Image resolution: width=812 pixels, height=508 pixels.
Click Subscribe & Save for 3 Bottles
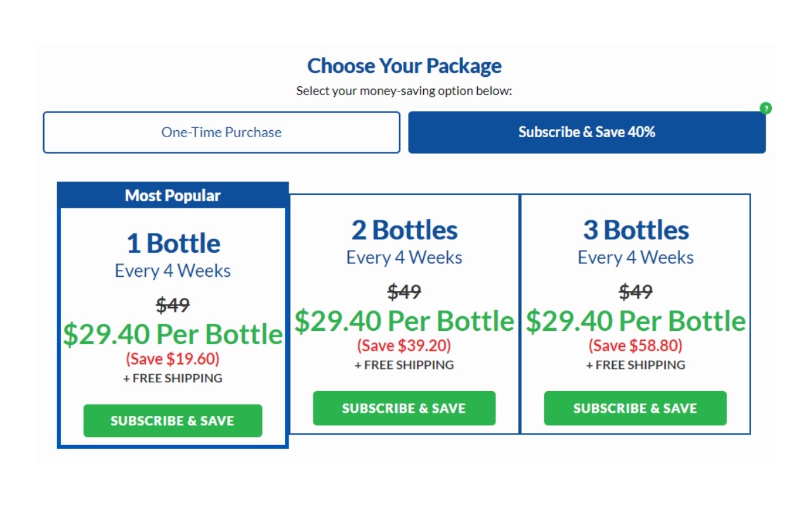pos(635,408)
